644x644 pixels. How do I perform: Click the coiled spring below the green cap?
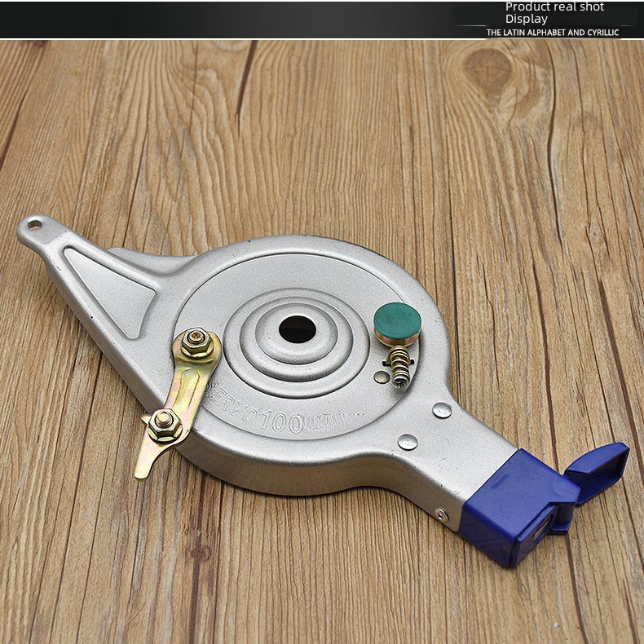[400, 366]
